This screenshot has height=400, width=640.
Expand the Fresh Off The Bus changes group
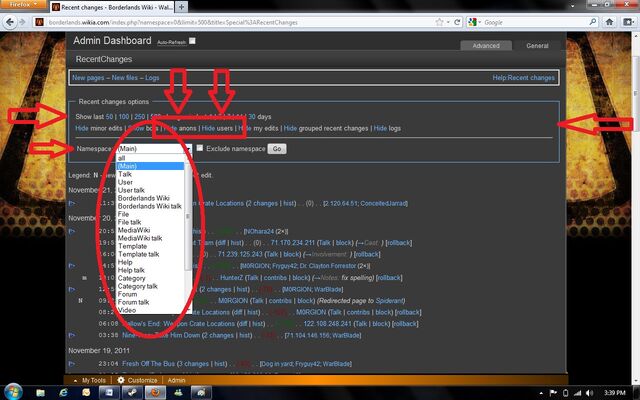pos(72,363)
